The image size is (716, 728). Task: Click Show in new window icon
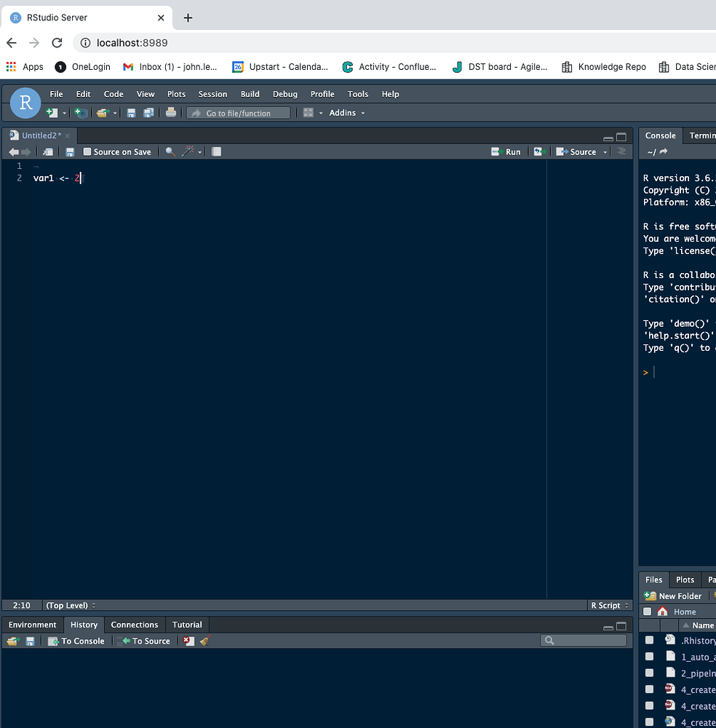[48, 152]
